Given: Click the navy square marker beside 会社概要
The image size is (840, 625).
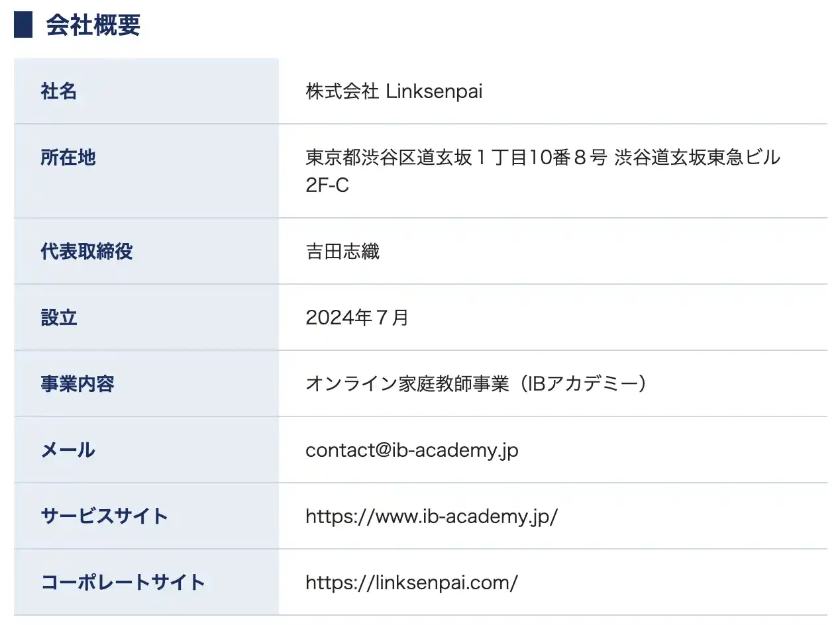Looking at the screenshot, I should point(23,25).
